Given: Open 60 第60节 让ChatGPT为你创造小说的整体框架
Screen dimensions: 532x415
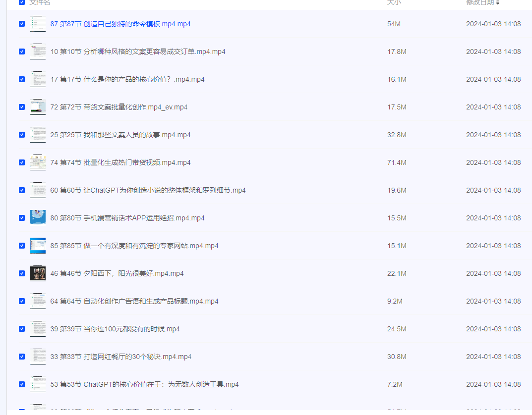Looking at the screenshot, I should click(x=147, y=190).
